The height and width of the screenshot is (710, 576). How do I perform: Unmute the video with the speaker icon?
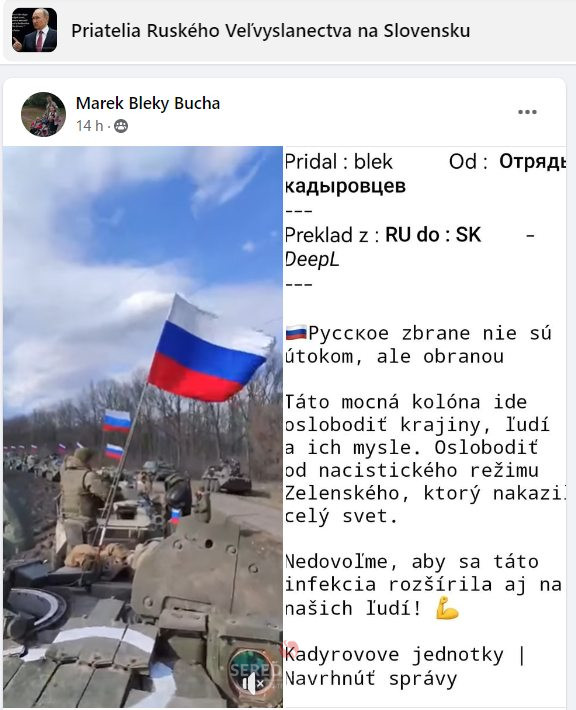(x=254, y=683)
